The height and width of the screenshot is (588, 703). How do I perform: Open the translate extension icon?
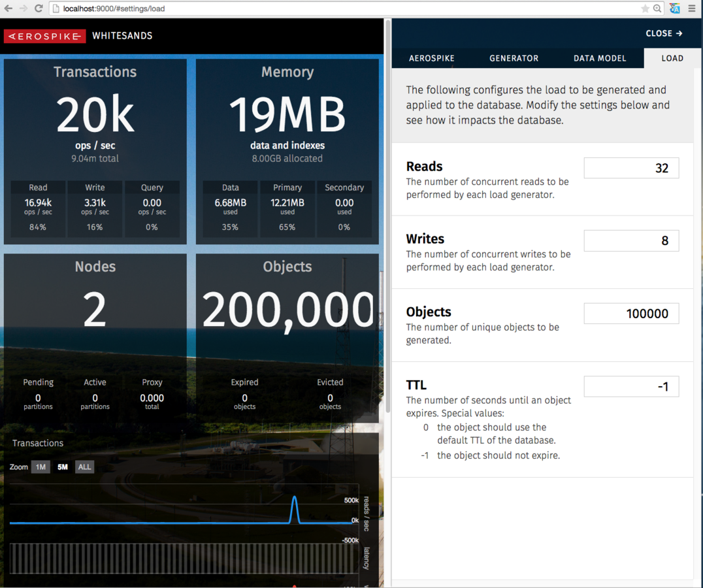[x=675, y=8]
